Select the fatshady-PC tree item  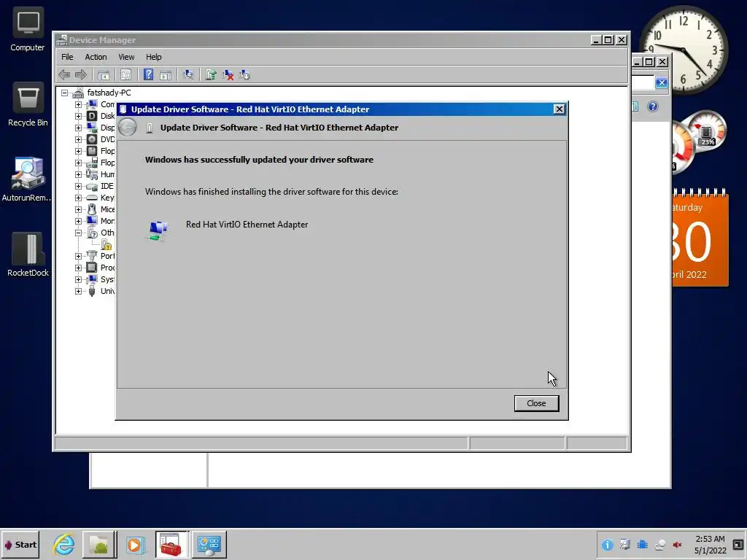(x=109, y=93)
